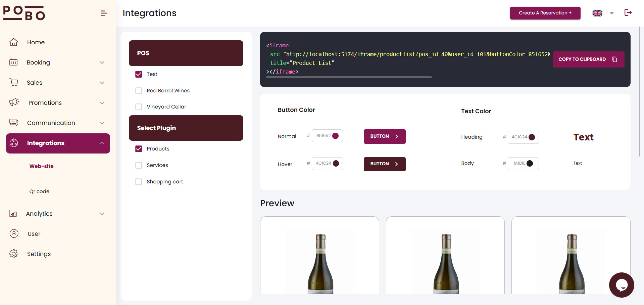
Task: Check the Shopping cart plugin checkbox
Action: click(x=139, y=182)
